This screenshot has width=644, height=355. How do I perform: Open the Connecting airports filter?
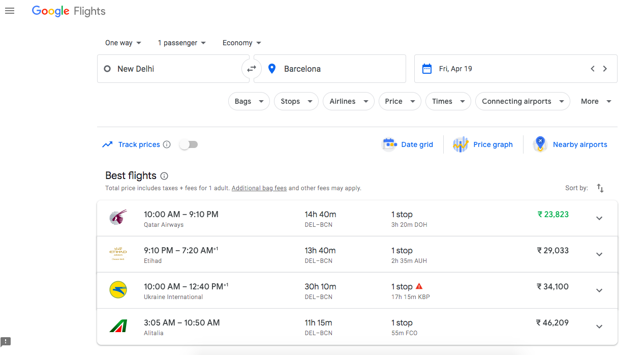click(x=523, y=101)
